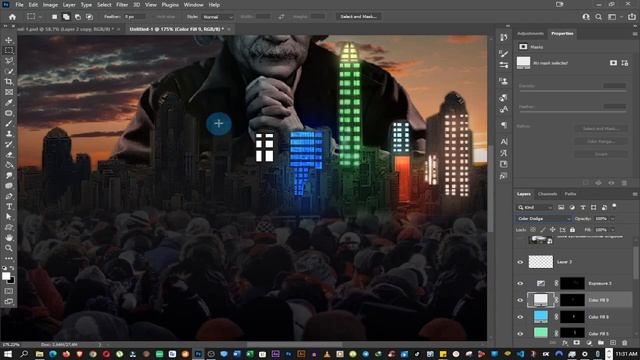640x360 pixels.
Task: Choose Subtract from Selection mode icon
Action: [x=78, y=17]
